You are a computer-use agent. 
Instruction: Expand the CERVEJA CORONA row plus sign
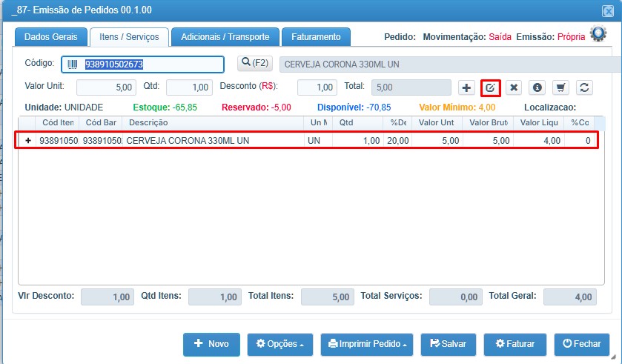(28, 140)
